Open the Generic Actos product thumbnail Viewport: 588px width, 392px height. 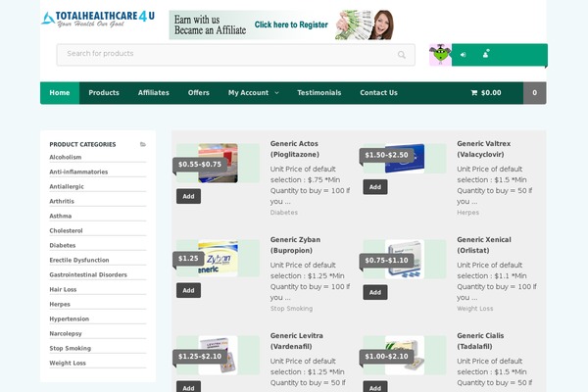218,164
